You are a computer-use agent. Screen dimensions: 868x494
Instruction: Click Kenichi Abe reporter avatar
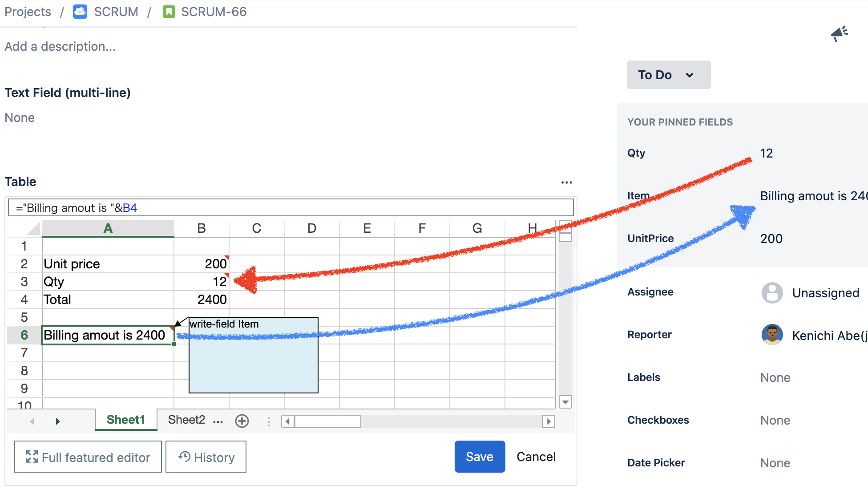click(x=772, y=335)
